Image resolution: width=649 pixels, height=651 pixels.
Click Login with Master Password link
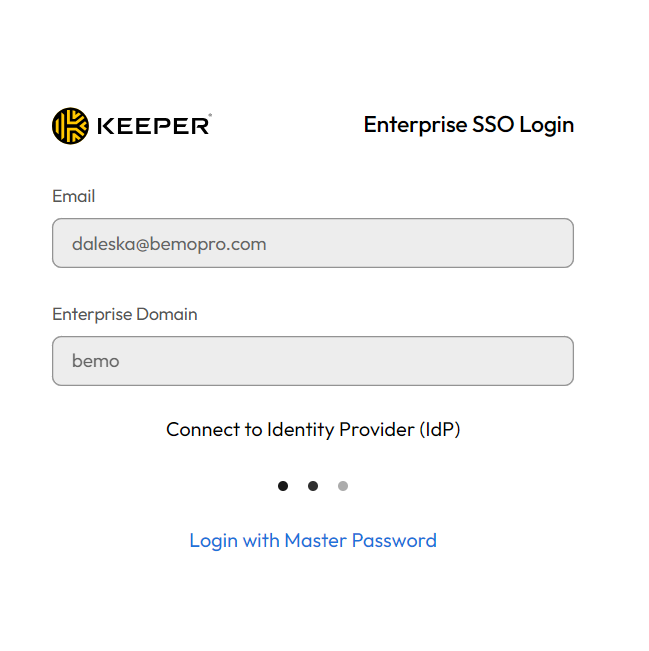pyautogui.click(x=313, y=540)
